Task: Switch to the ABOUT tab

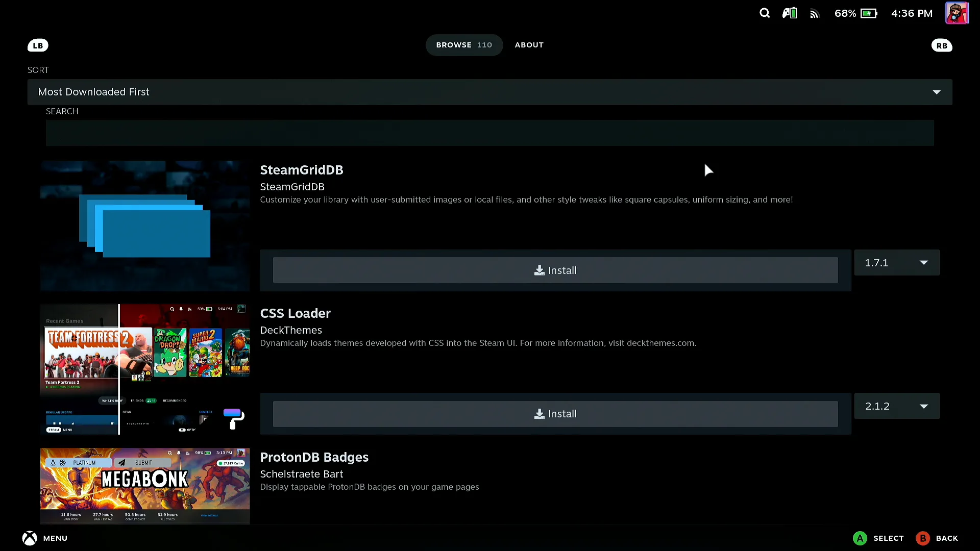Action: (x=529, y=45)
